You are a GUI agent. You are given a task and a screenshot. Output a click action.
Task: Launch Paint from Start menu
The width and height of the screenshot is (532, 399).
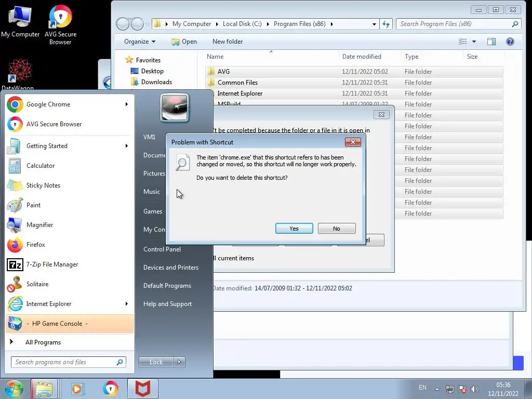(70, 205)
